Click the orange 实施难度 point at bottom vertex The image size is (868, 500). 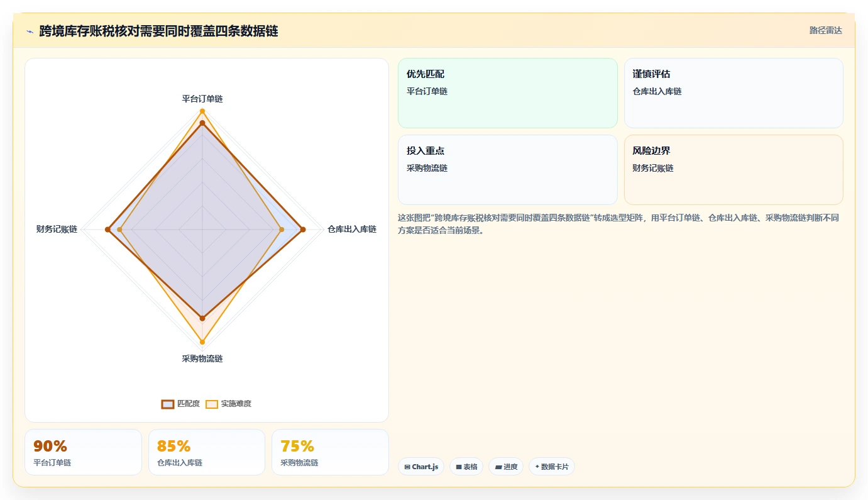click(202, 342)
